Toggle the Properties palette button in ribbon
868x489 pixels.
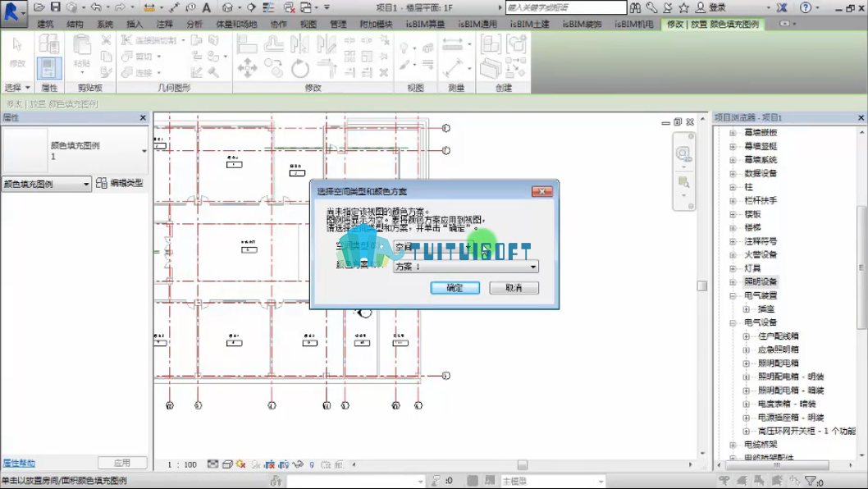point(48,68)
